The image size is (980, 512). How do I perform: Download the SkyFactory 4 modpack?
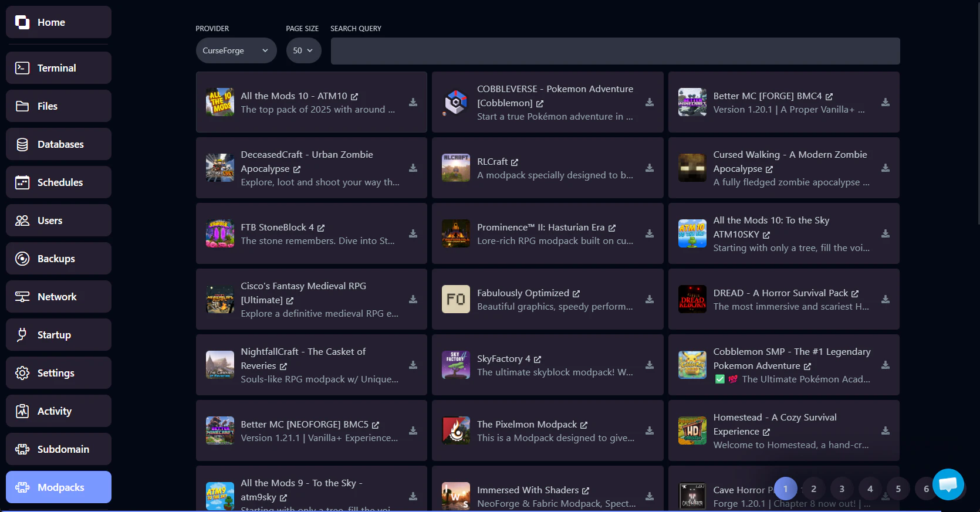click(x=650, y=365)
